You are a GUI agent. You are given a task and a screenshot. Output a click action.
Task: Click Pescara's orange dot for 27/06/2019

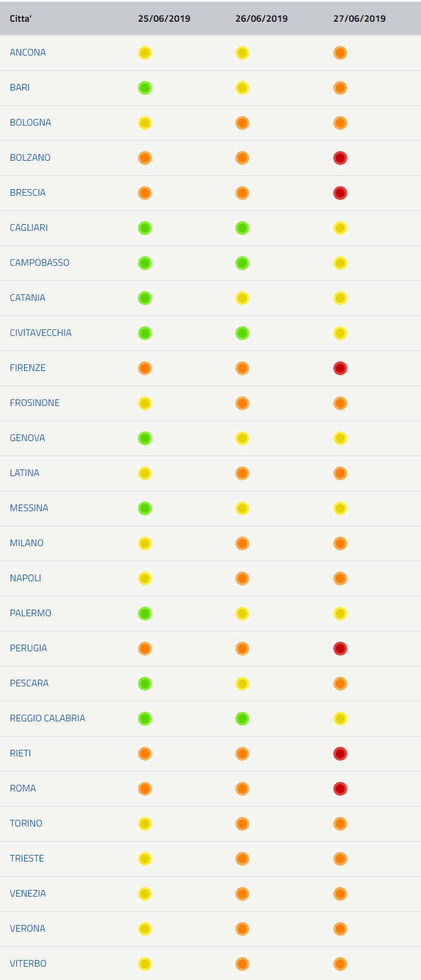(340, 683)
